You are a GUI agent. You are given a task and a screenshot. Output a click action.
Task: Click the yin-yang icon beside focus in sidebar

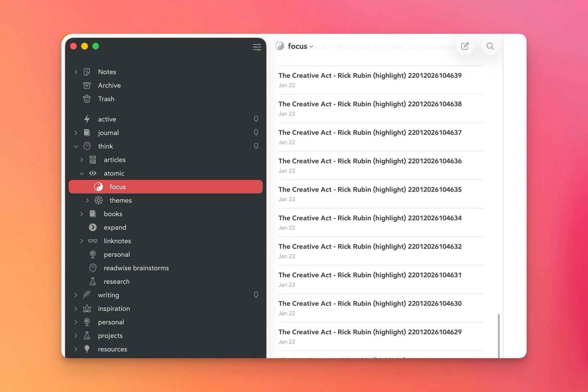point(98,187)
